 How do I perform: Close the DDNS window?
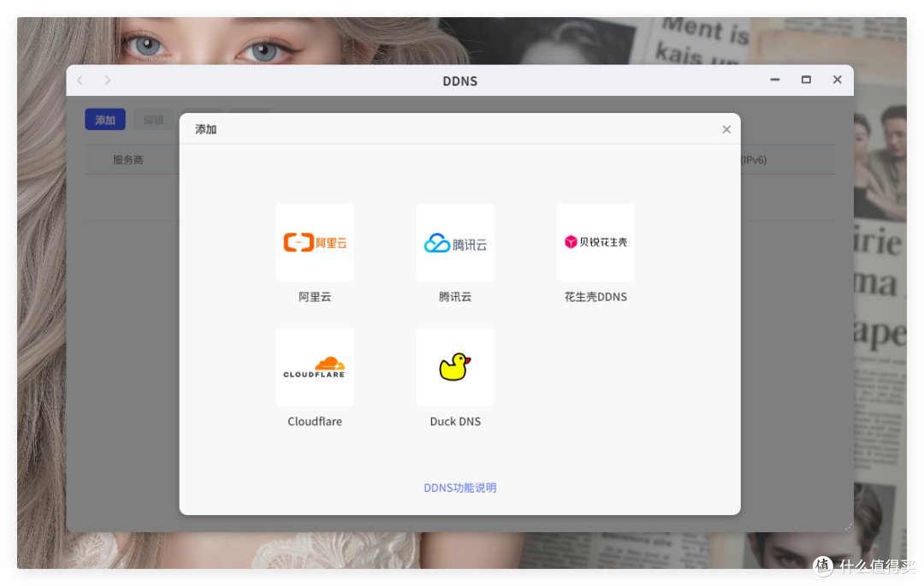[x=837, y=80]
